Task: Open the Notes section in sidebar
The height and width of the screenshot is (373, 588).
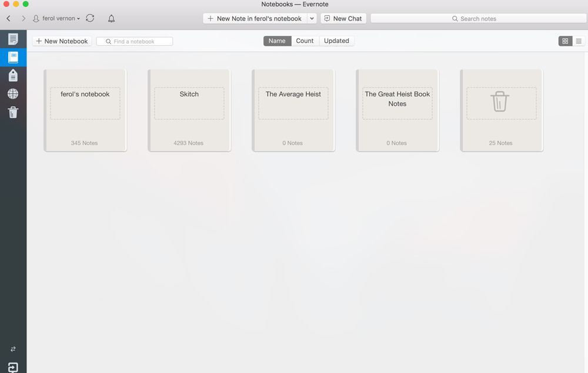Action: (13, 39)
